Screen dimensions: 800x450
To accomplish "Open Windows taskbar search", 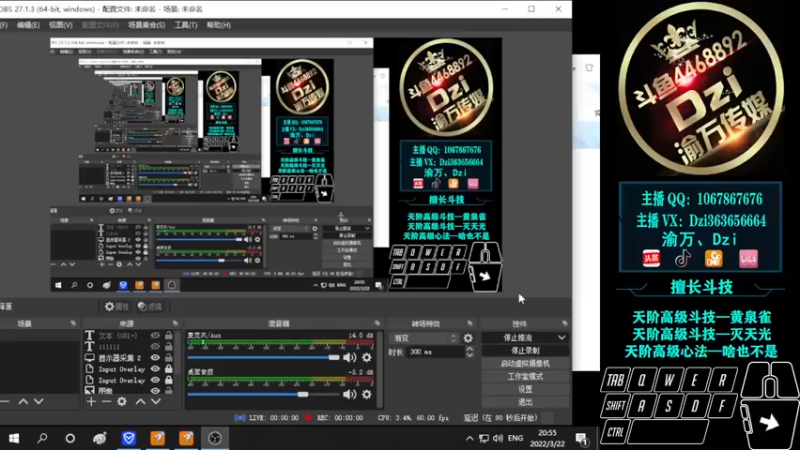I will [x=42, y=438].
